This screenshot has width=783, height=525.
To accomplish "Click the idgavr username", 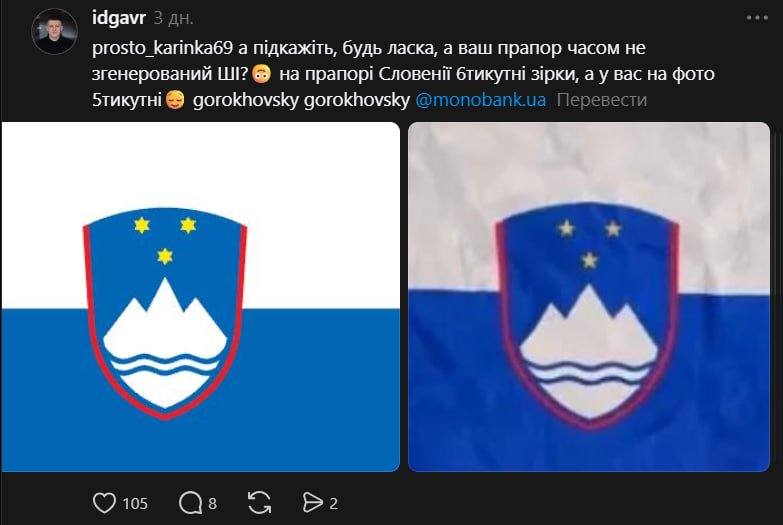I will (119, 18).
